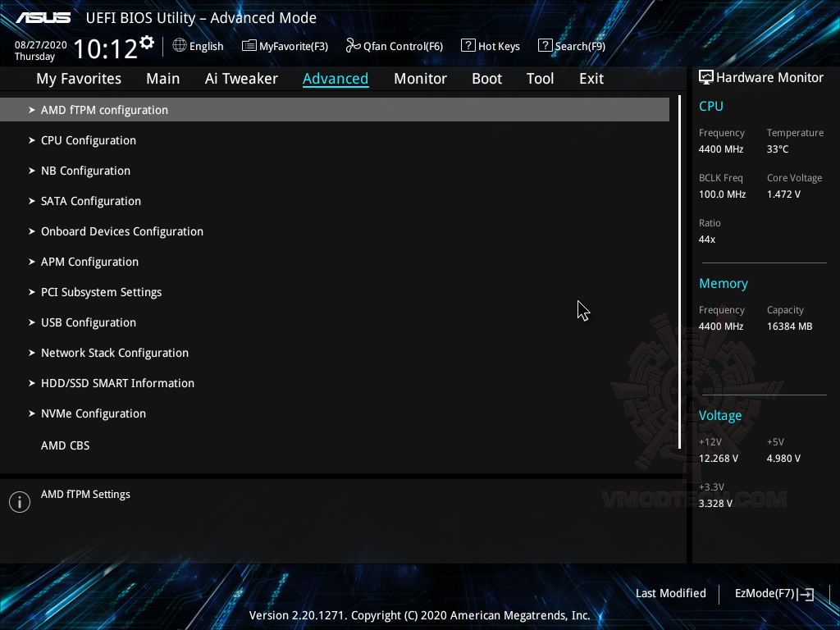Click memory capacity 16384 MB value
This screenshot has width=840, height=630.
(x=790, y=326)
